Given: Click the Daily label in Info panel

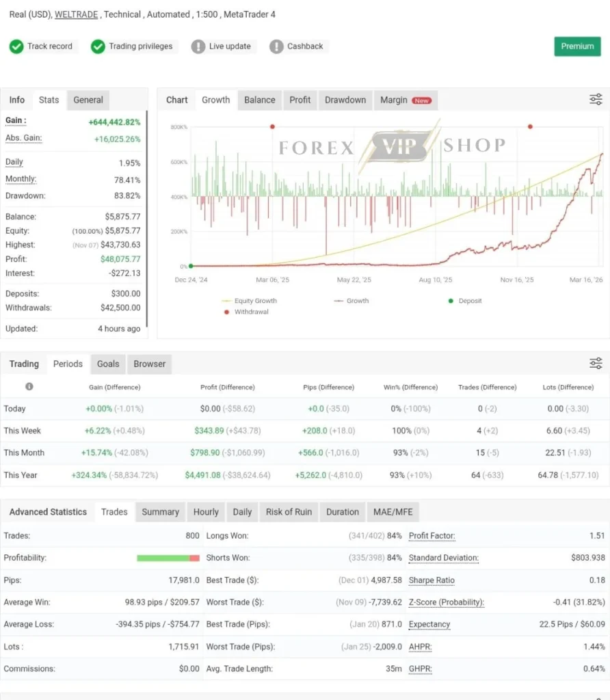Looking at the screenshot, I should (14, 162).
